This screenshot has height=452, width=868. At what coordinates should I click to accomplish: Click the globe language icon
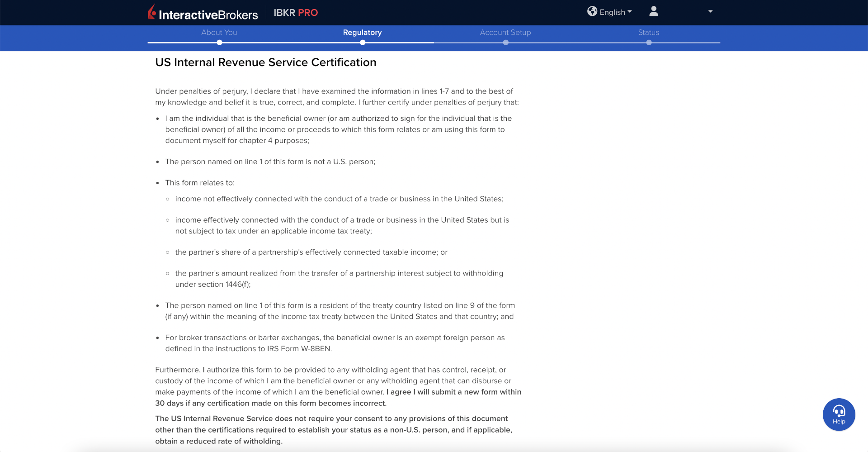tap(592, 11)
